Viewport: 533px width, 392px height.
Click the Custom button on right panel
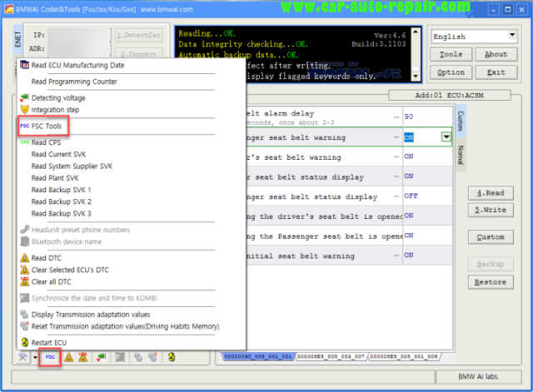coord(491,237)
